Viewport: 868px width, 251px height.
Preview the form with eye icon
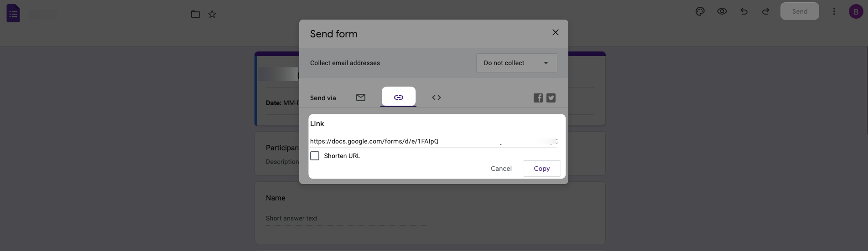click(x=722, y=11)
